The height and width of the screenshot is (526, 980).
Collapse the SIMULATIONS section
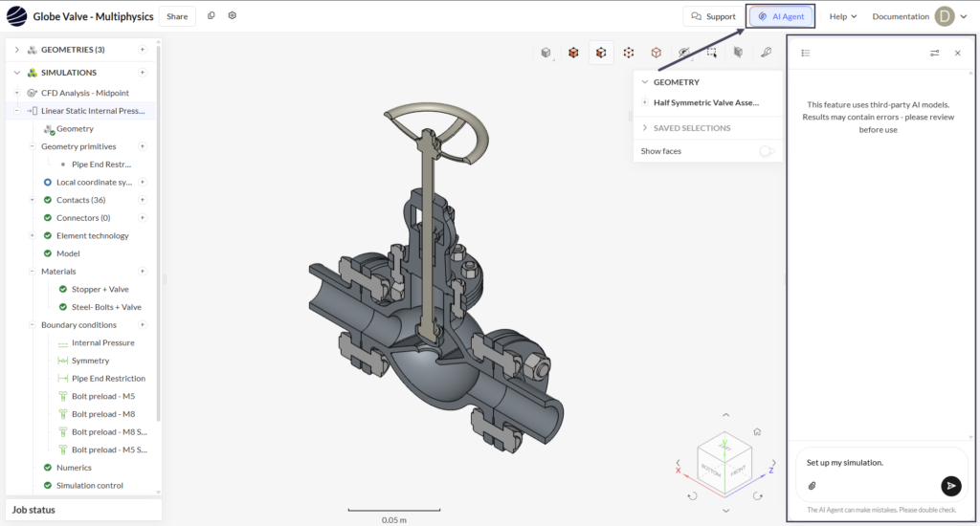click(17, 73)
